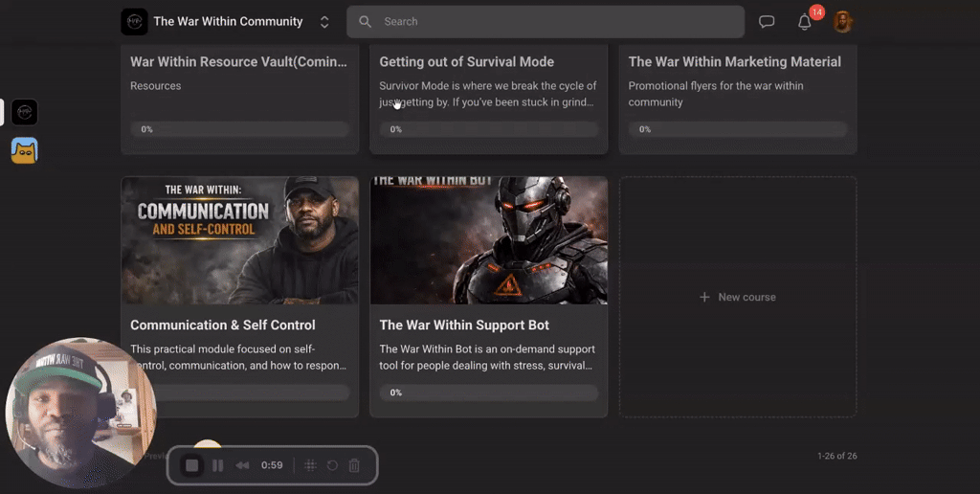Image resolution: width=980 pixels, height=494 pixels.
Task: Click the rewind recording icon
Action: point(242,465)
